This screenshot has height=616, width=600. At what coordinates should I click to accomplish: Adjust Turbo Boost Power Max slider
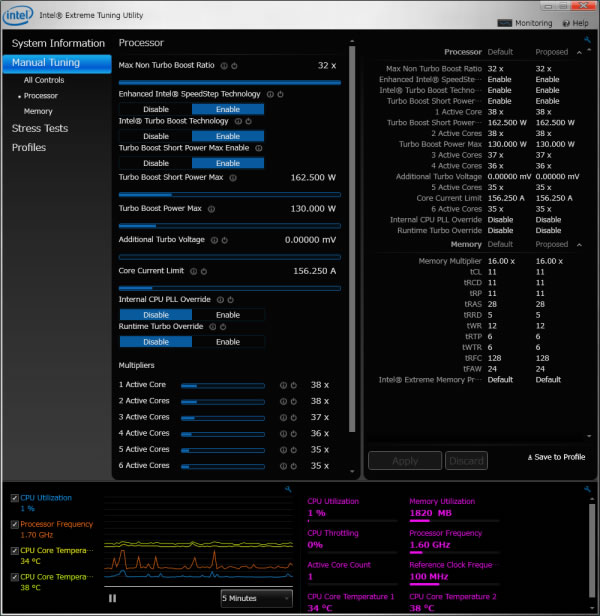click(x=229, y=226)
